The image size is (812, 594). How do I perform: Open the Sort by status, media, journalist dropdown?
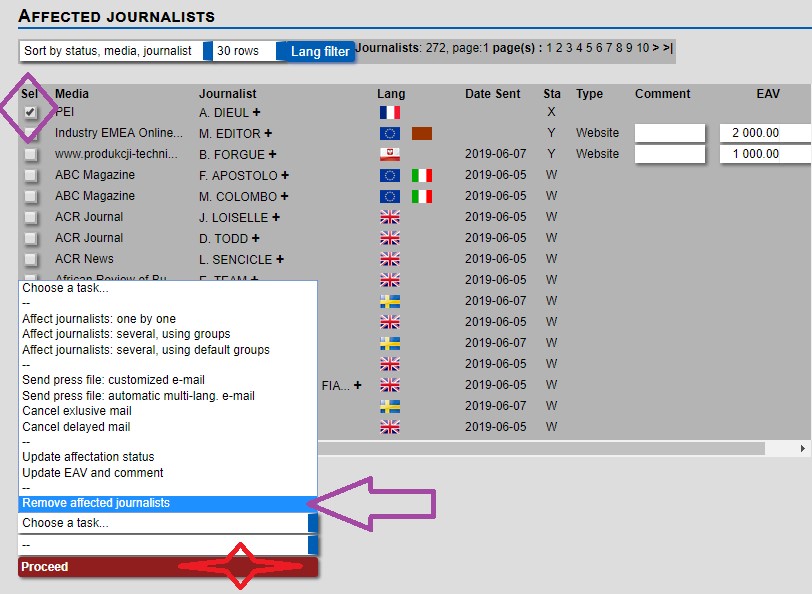(115, 51)
